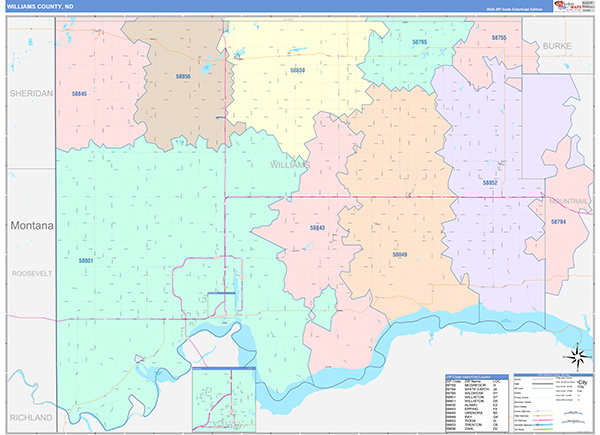600x435 pixels.
Task: Select the ALAMO row in ZIP index
Action: coord(477,405)
